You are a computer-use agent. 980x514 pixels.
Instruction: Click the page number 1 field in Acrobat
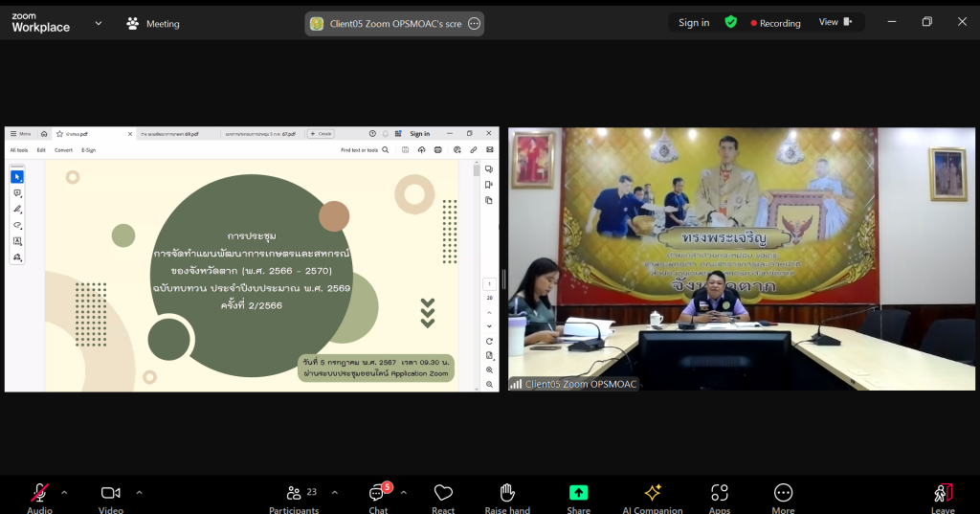point(489,284)
